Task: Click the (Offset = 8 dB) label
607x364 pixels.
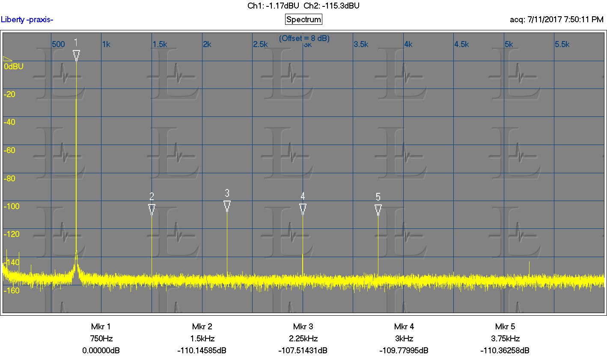Action: [x=304, y=38]
